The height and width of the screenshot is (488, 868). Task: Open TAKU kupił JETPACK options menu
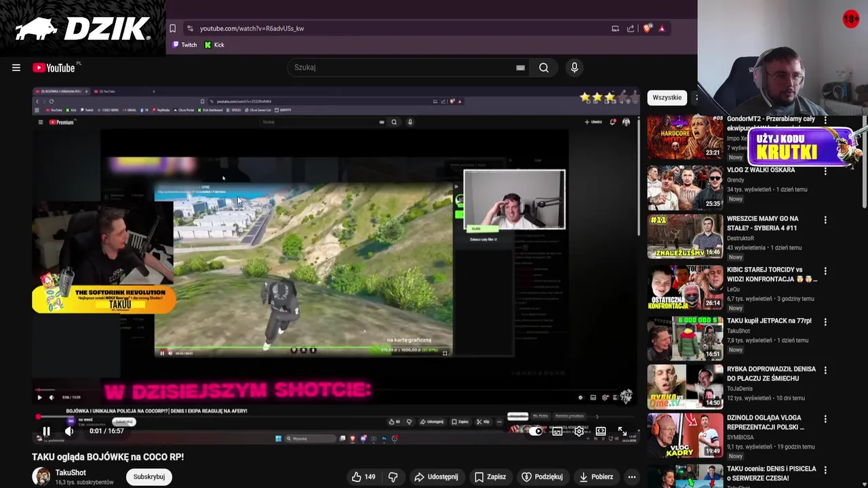point(825,323)
